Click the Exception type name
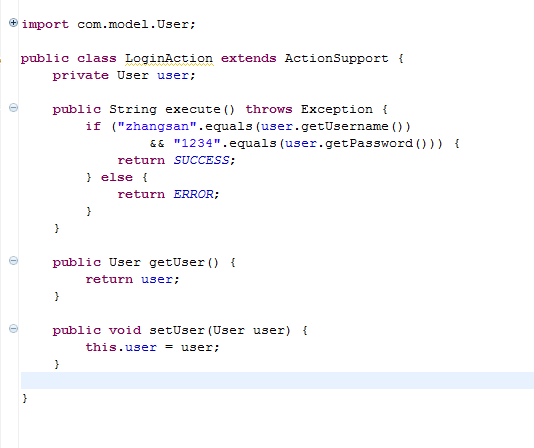The height and width of the screenshot is (448, 534). point(336,109)
